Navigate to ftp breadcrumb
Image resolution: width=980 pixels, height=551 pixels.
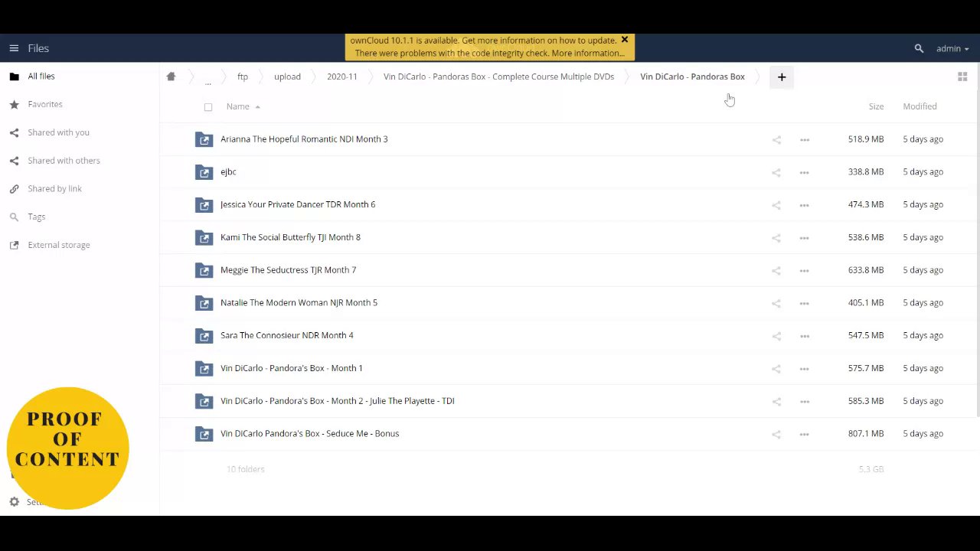click(243, 77)
